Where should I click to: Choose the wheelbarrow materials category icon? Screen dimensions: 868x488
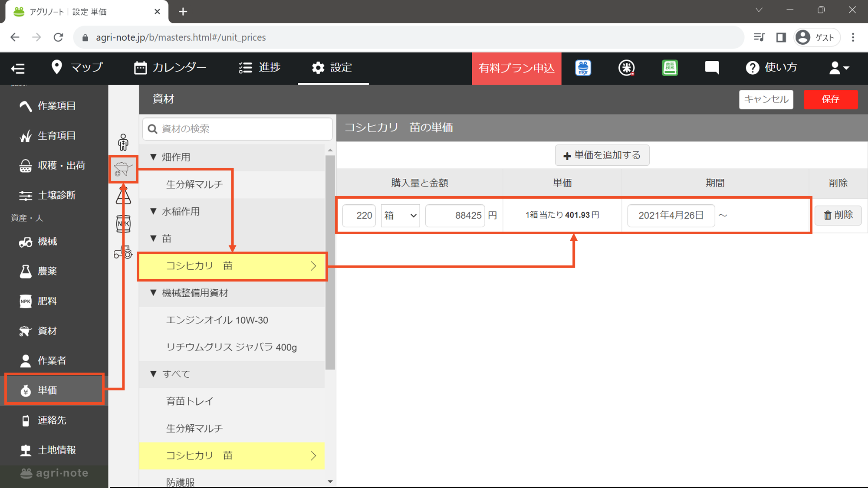(123, 169)
